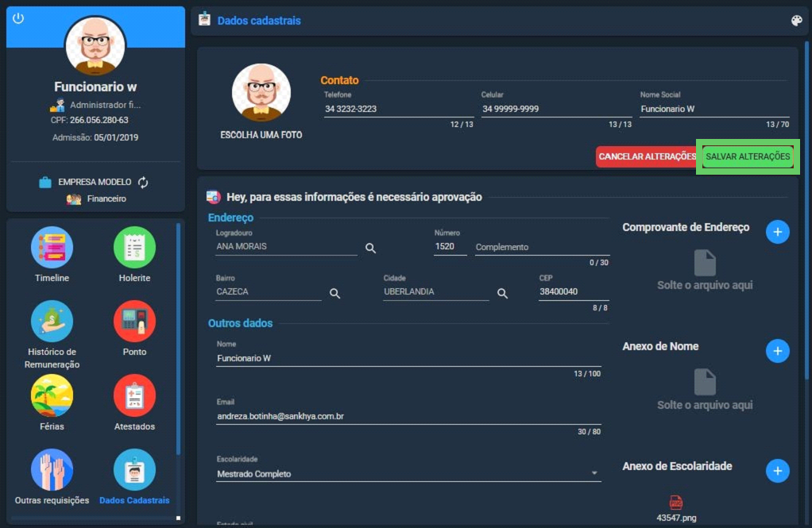Viewport: 812px width, 528px height.
Task: Click the Email input field
Action: click(x=408, y=416)
